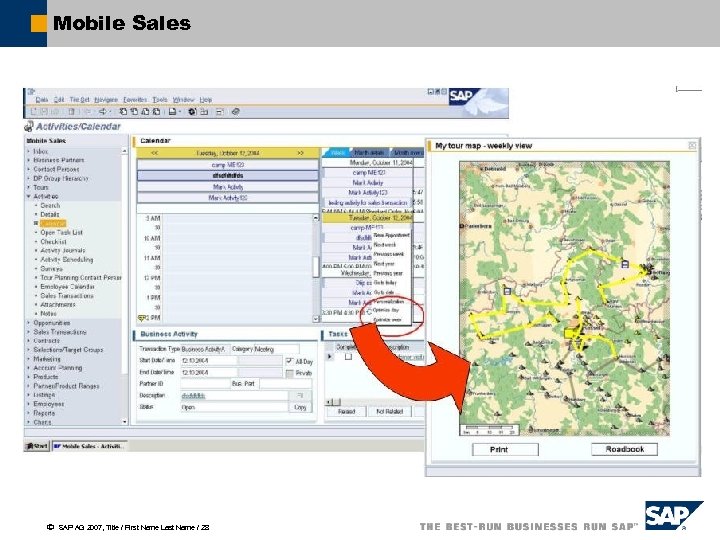Click the Not Related button
The image size is (720, 540).
pyautogui.click(x=389, y=411)
